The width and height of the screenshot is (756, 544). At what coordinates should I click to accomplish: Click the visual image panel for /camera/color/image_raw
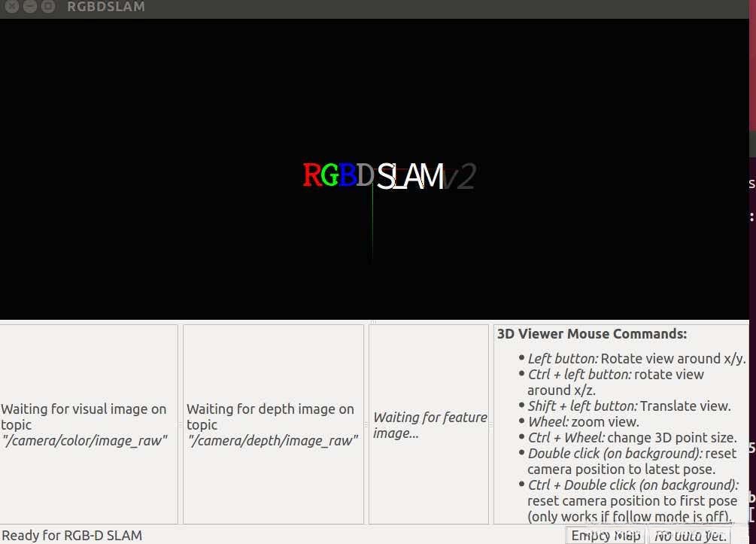point(89,424)
